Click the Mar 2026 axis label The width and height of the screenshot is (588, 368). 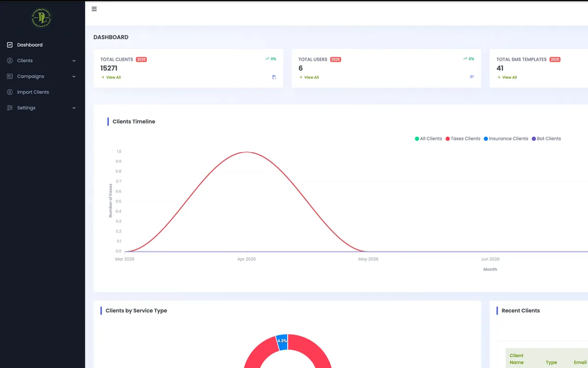click(x=124, y=259)
